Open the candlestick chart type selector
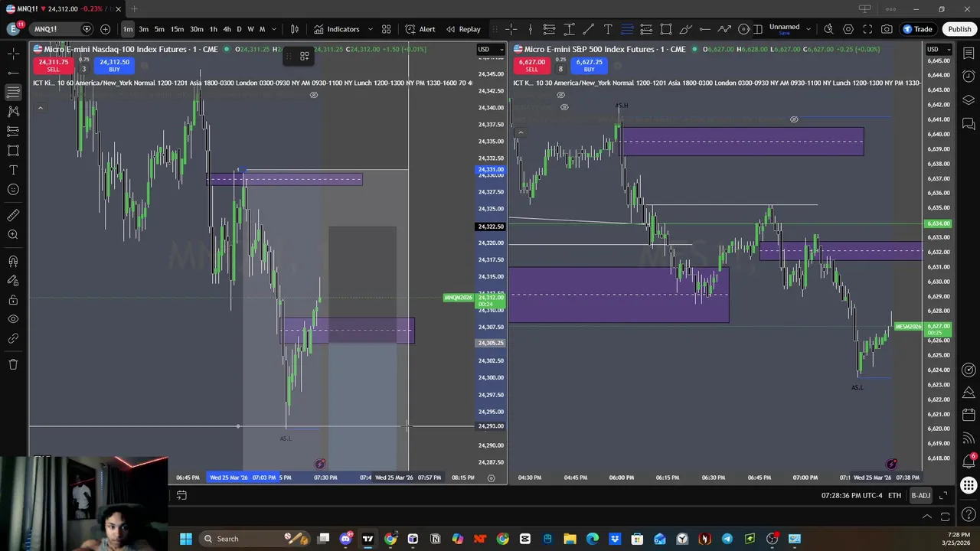The image size is (980, 551). click(295, 29)
